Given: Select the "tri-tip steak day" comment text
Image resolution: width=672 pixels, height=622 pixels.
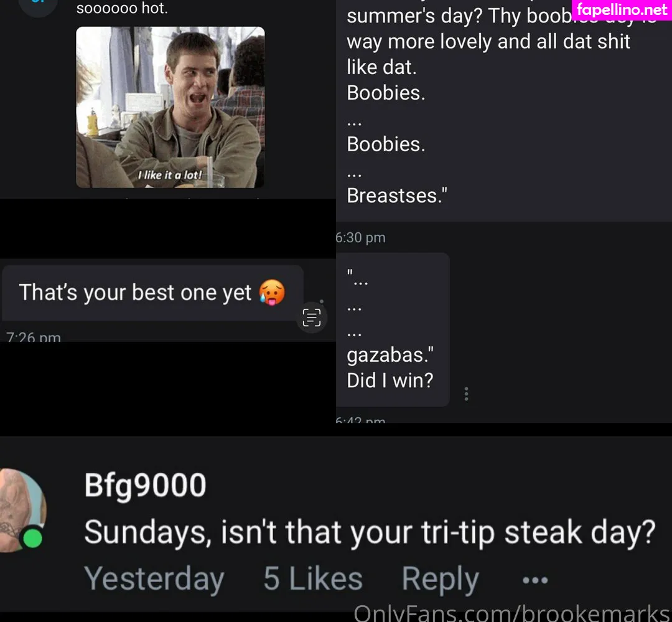Looking at the screenshot, I should tap(370, 532).
